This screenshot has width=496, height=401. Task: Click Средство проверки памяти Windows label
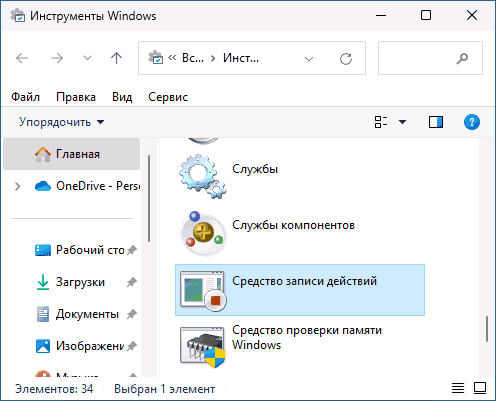pos(307,337)
